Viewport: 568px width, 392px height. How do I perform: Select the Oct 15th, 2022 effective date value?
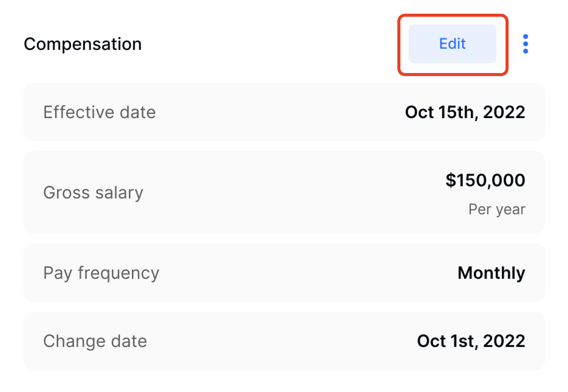click(x=465, y=112)
